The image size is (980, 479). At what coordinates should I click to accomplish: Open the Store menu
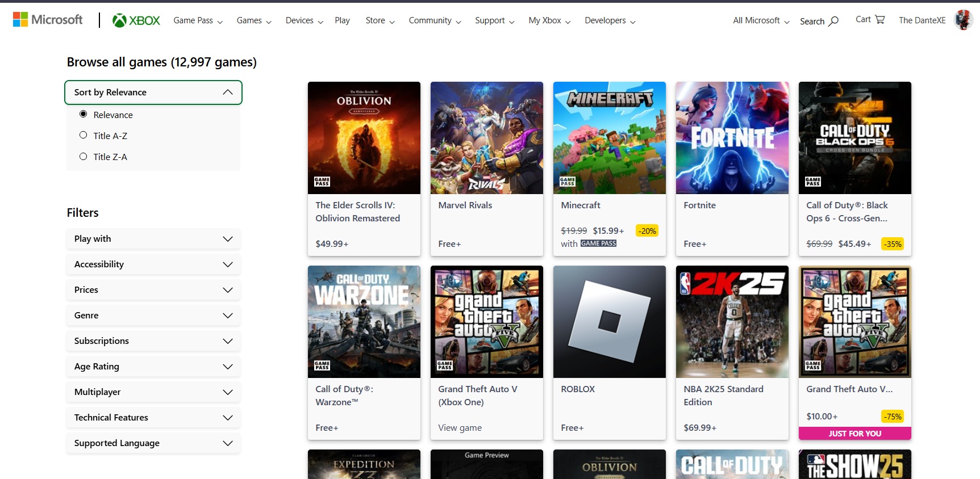(380, 20)
